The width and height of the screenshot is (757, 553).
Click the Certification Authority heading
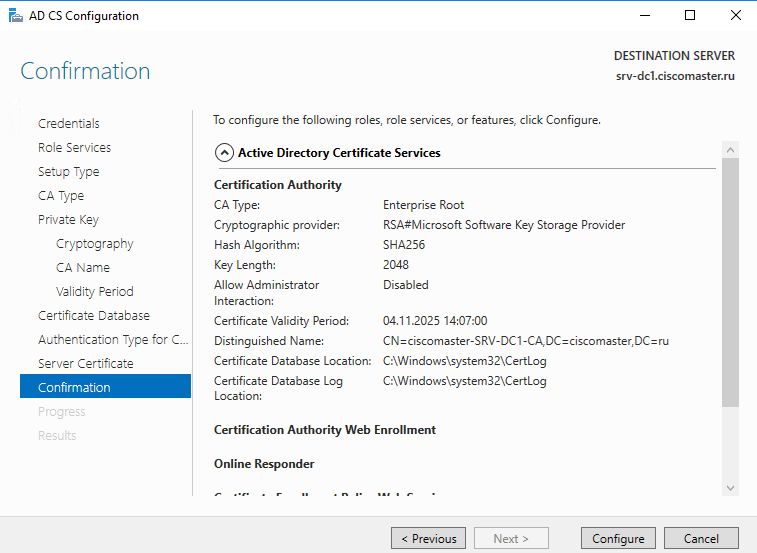click(278, 185)
